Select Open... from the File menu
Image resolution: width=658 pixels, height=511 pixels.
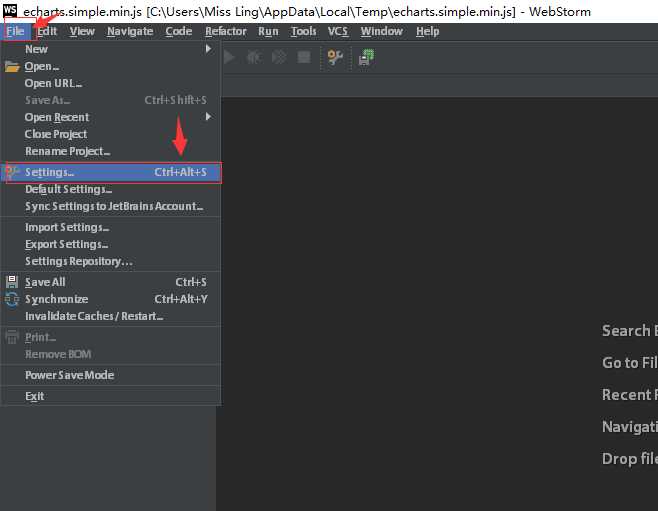click(x=111, y=66)
